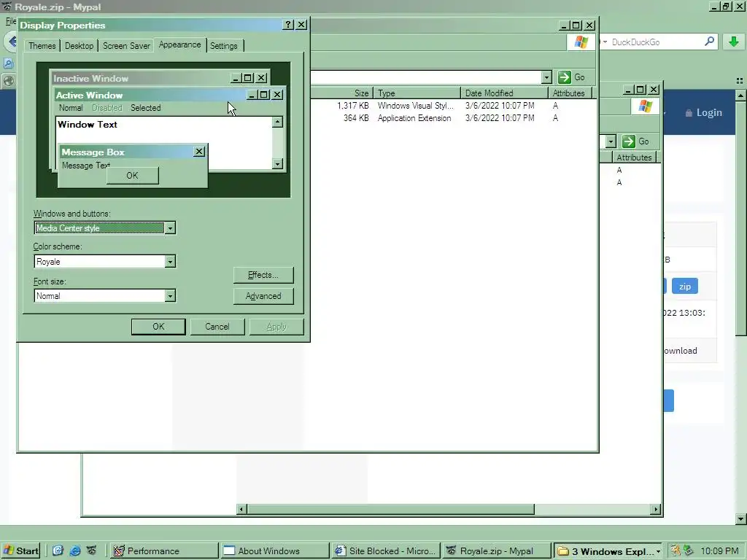Click the lock icon beside Login
Screen dimensions: 747x560
tap(689, 113)
